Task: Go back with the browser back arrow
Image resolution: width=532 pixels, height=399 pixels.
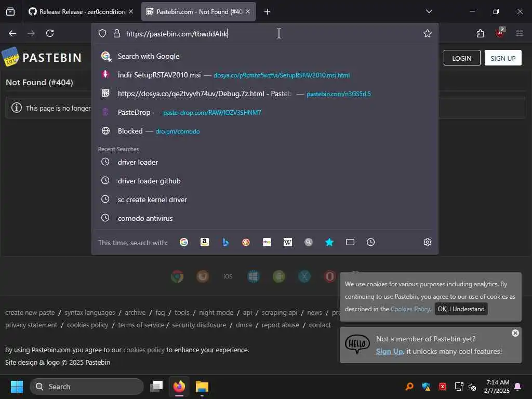Action: (12, 33)
